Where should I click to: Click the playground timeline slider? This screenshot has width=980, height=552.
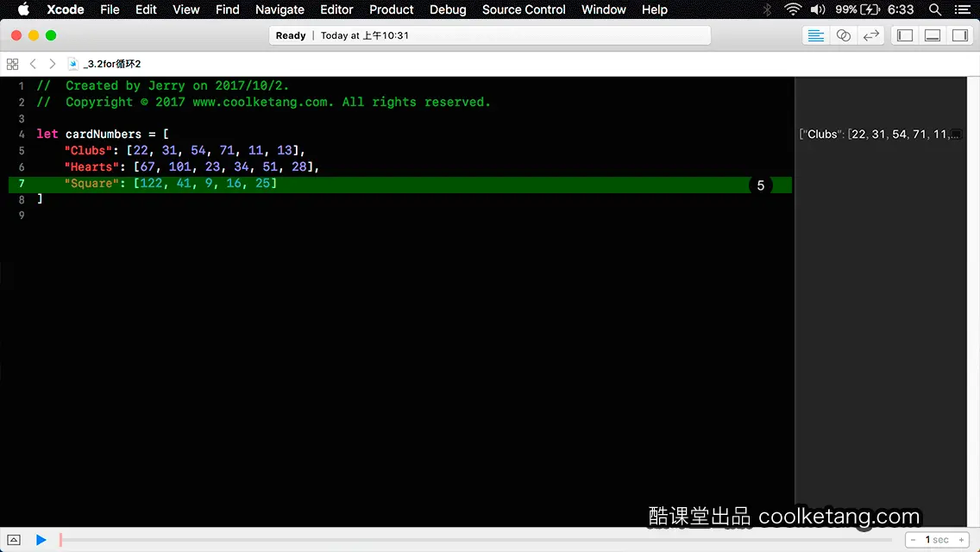[x=475, y=540]
